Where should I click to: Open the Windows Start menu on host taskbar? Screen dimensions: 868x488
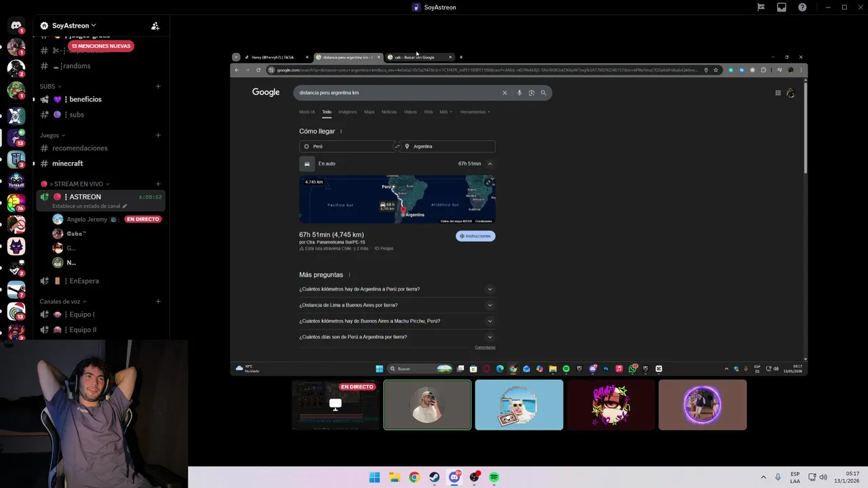coord(374,477)
